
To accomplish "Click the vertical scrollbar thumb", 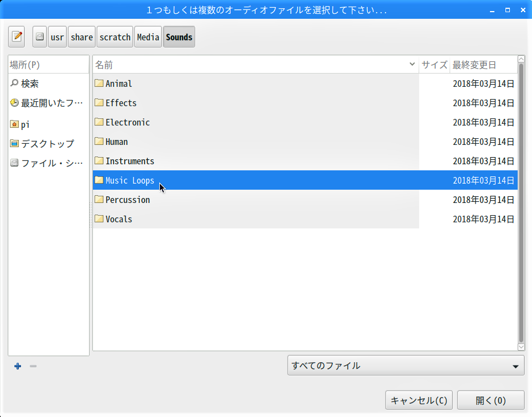I will pos(521,203).
